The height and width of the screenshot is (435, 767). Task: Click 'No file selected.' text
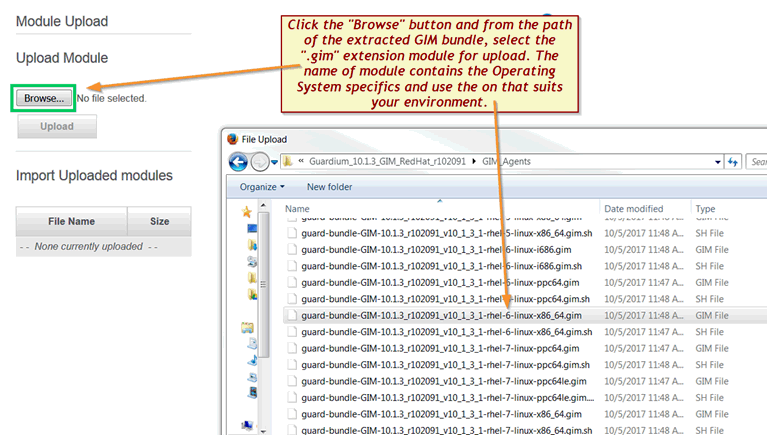[111, 98]
